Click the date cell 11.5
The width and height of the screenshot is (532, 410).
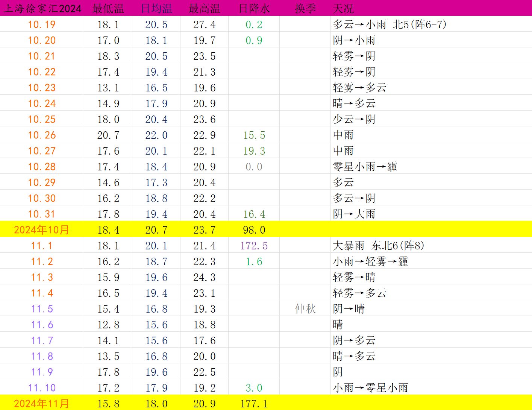[42, 309]
